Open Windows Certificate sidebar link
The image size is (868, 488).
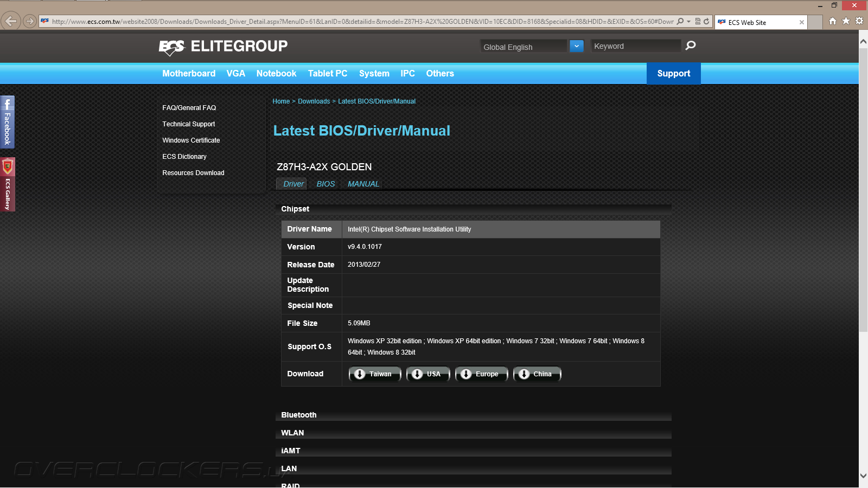click(191, 140)
